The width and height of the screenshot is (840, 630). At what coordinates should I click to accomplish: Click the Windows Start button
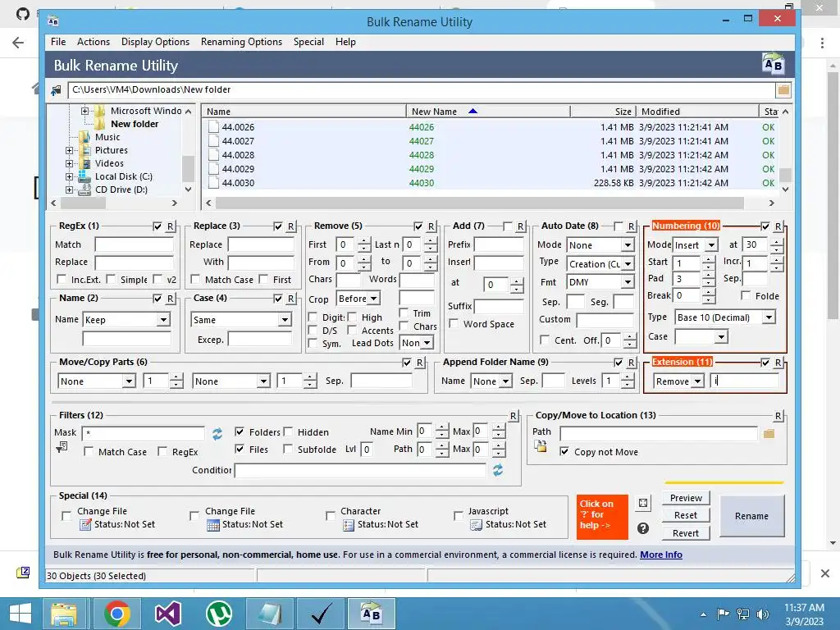point(20,614)
